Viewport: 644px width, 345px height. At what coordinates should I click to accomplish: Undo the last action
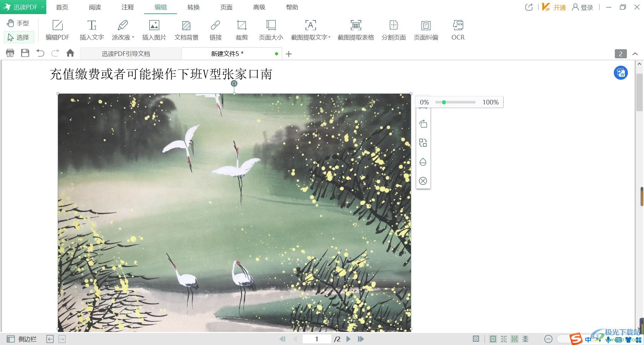point(40,53)
